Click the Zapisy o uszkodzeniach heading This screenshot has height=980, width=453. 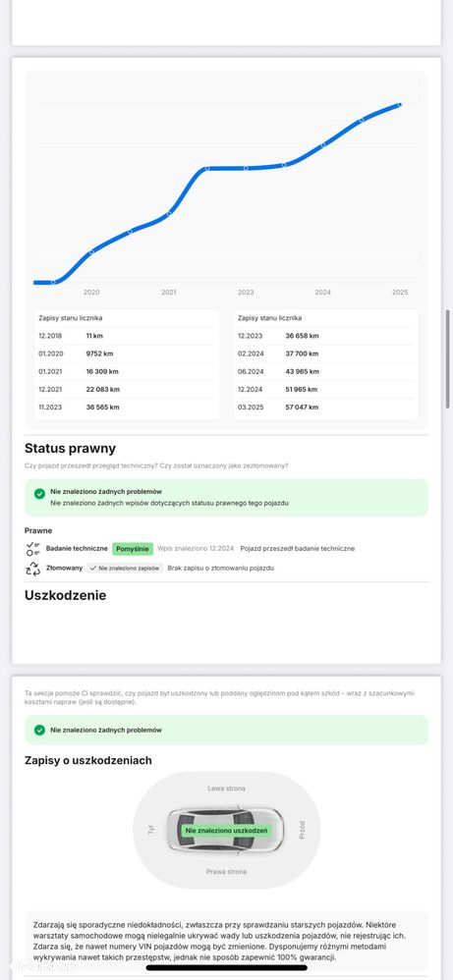88,761
